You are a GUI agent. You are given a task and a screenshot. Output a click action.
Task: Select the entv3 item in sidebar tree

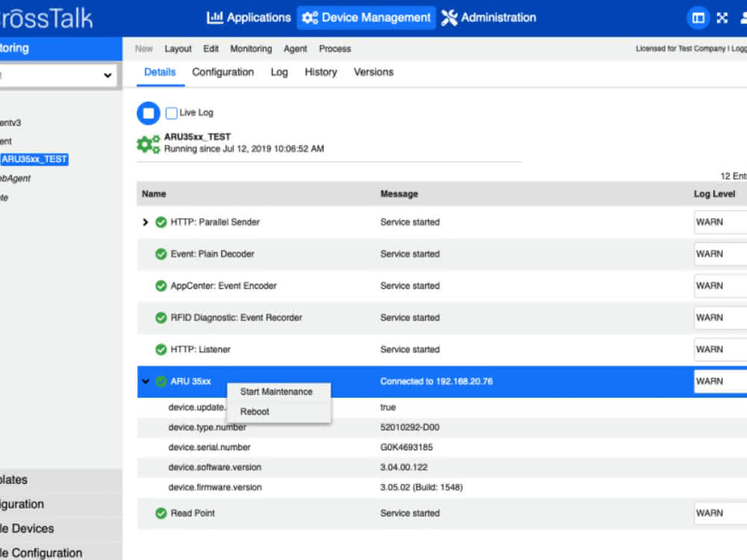point(10,123)
